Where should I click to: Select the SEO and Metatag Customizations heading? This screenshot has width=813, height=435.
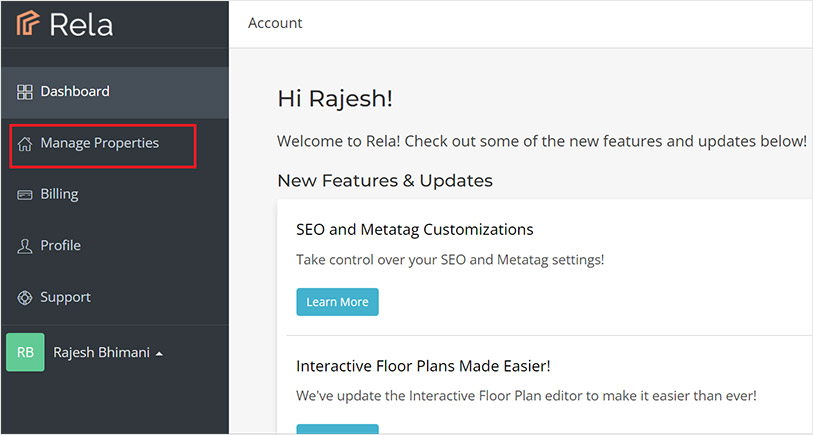coord(414,230)
